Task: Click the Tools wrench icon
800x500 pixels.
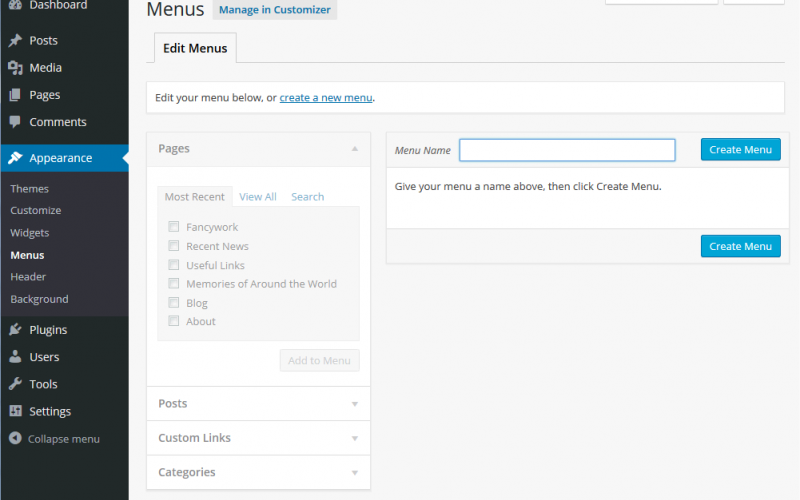Action: (15, 384)
